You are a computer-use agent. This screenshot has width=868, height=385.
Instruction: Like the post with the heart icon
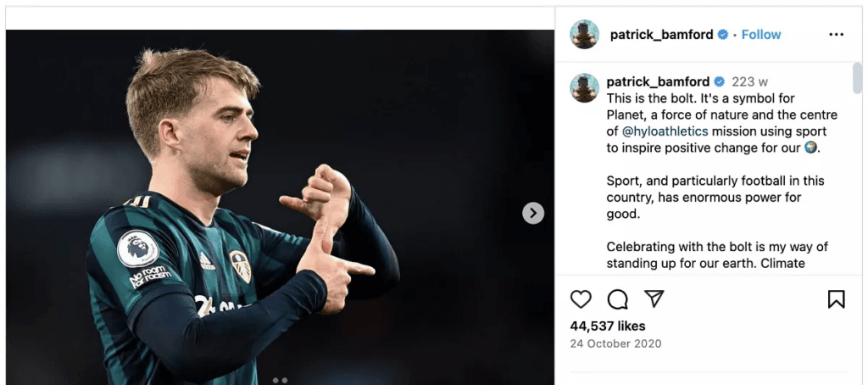[x=581, y=299]
